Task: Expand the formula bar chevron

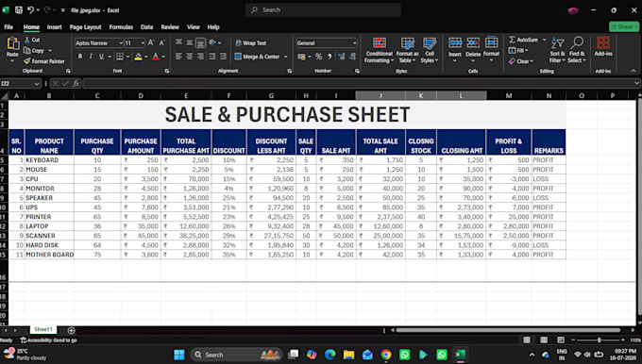Action: pyautogui.click(x=636, y=83)
